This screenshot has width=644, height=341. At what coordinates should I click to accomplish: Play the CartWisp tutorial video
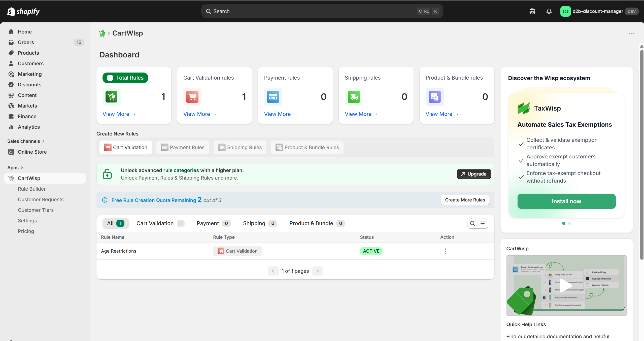tap(566, 285)
